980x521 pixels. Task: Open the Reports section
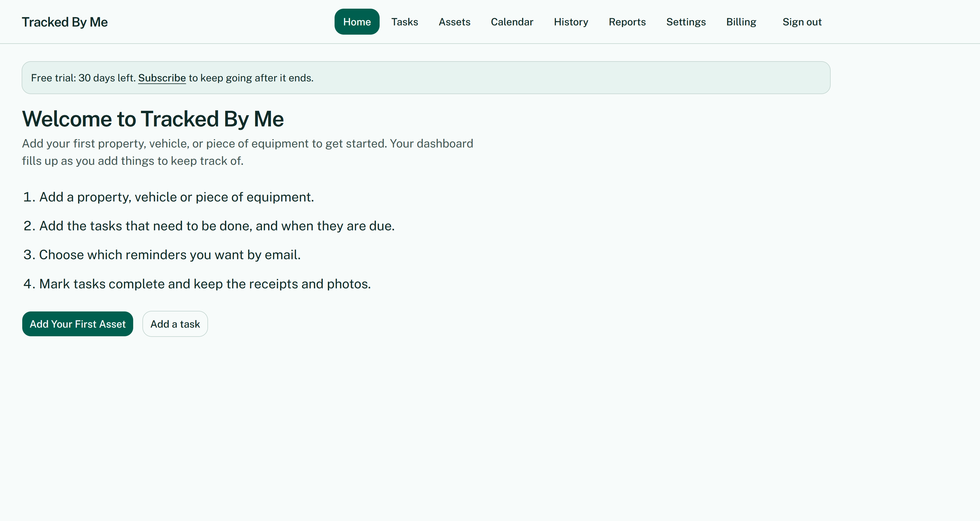tap(627, 22)
